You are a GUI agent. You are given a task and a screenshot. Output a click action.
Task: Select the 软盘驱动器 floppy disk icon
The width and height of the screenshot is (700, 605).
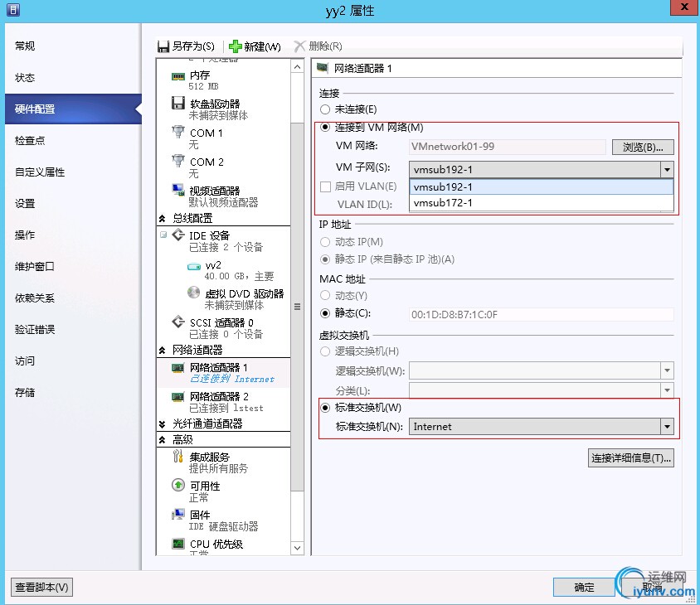pyautogui.click(x=178, y=103)
